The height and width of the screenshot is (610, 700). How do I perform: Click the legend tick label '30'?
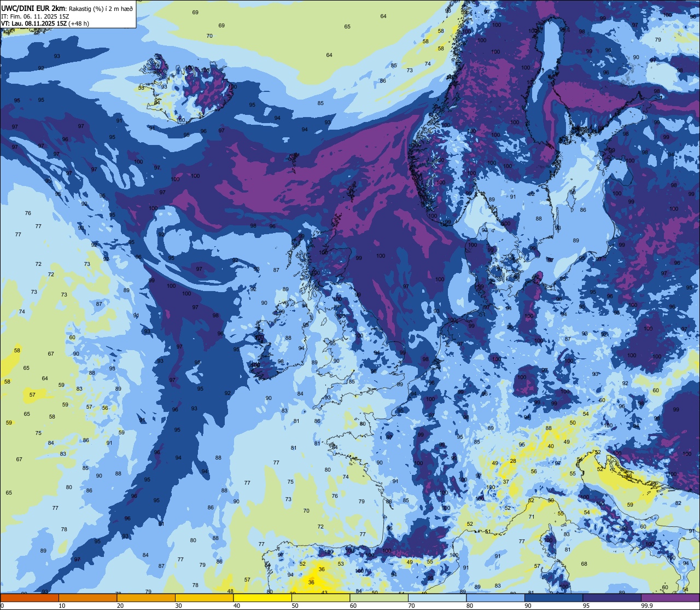(178, 606)
